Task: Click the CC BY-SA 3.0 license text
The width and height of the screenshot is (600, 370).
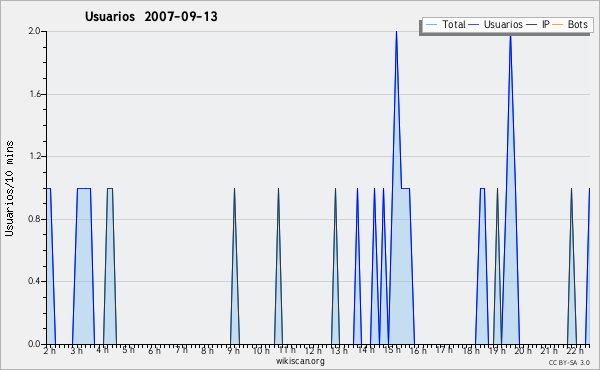Action: (569, 362)
